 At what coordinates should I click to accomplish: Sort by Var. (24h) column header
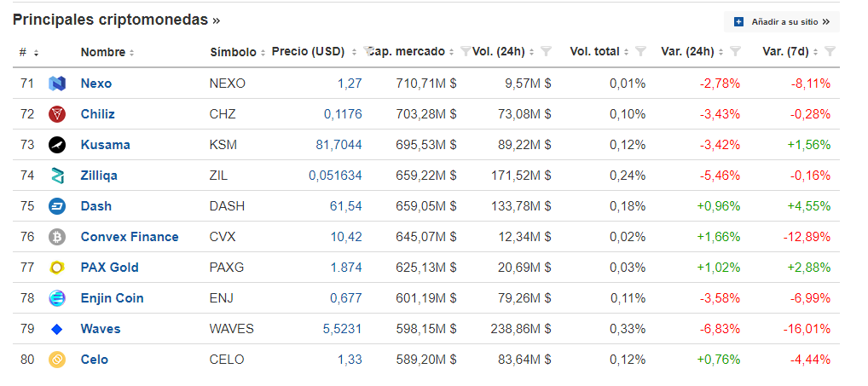point(692,52)
